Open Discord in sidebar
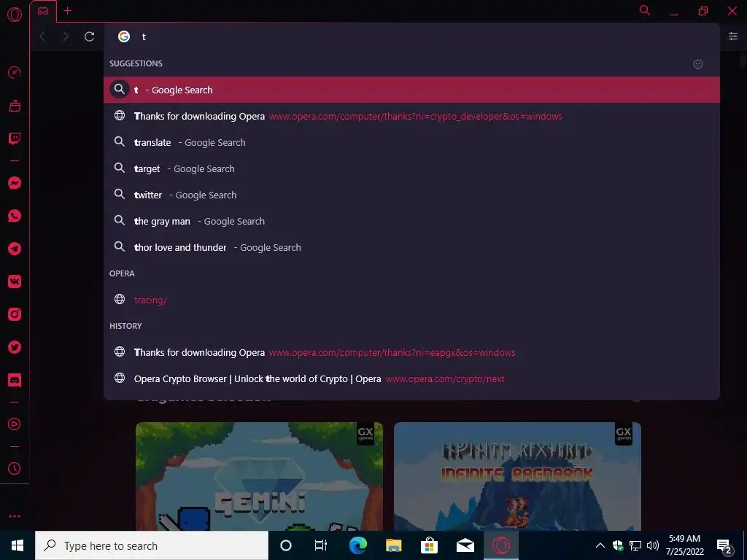747x560 pixels. point(15,380)
